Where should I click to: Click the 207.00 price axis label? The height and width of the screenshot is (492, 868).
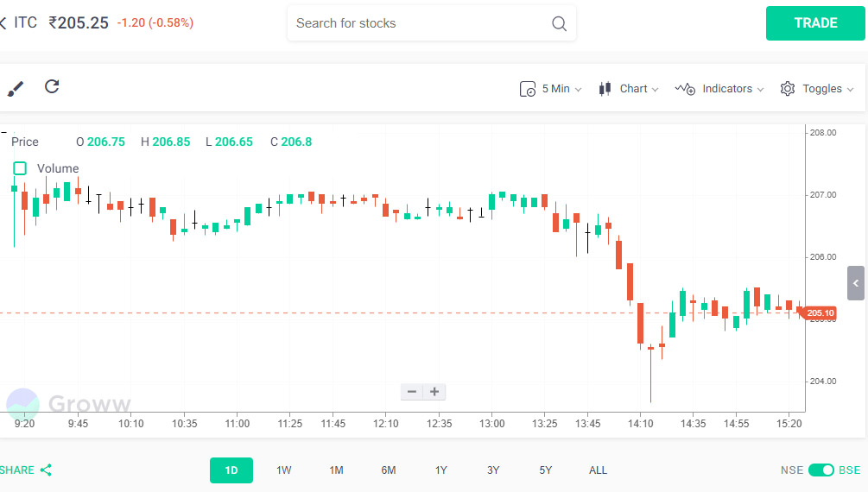tap(823, 195)
